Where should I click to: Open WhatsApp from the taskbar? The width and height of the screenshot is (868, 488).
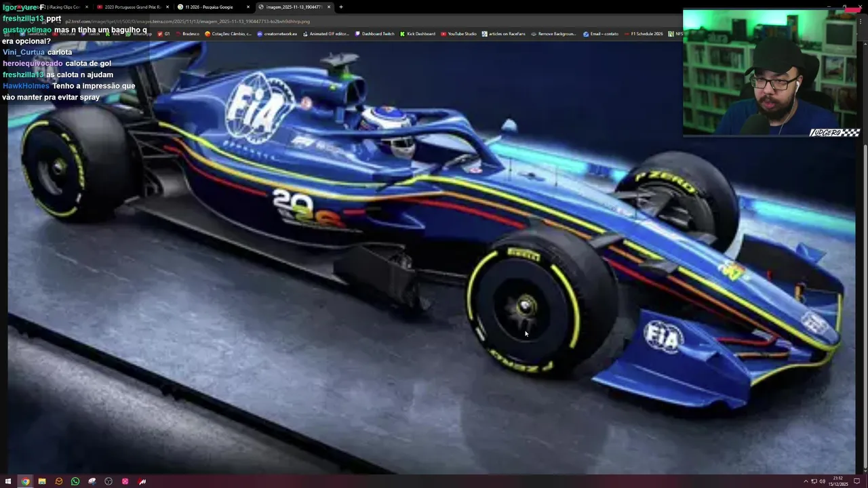(75, 481)
